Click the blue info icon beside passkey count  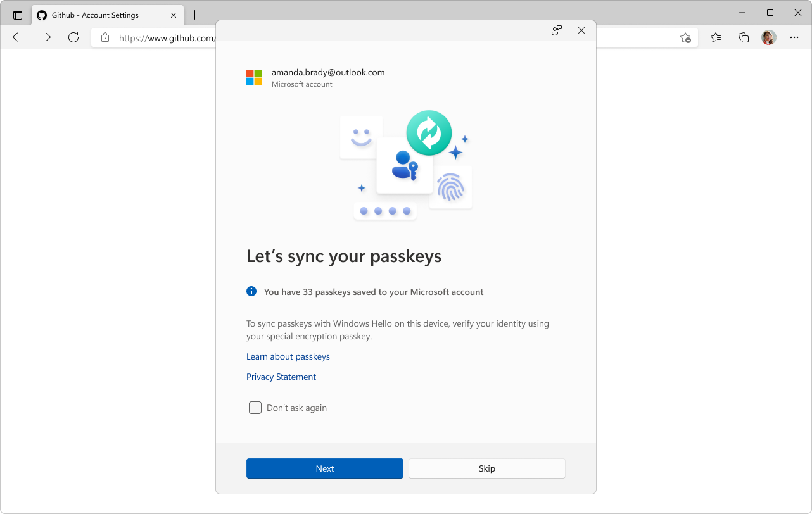pos(251,291)
